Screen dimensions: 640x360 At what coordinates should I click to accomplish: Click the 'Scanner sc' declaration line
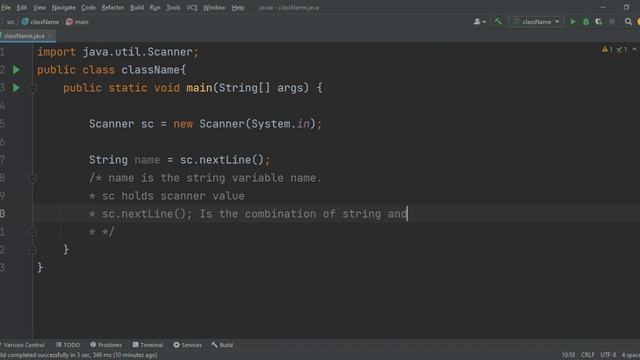(205, 124)
